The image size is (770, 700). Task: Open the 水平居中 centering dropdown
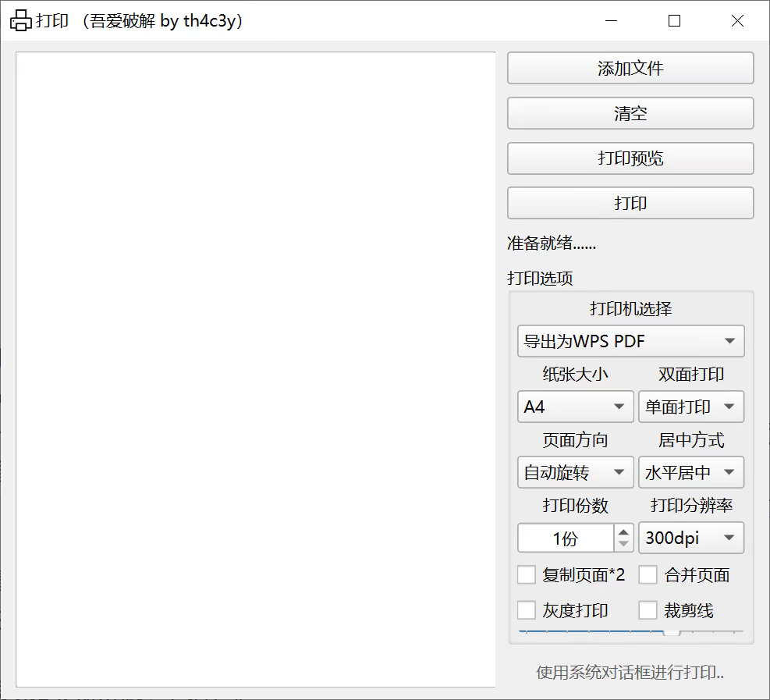click(x=690, y=472)
